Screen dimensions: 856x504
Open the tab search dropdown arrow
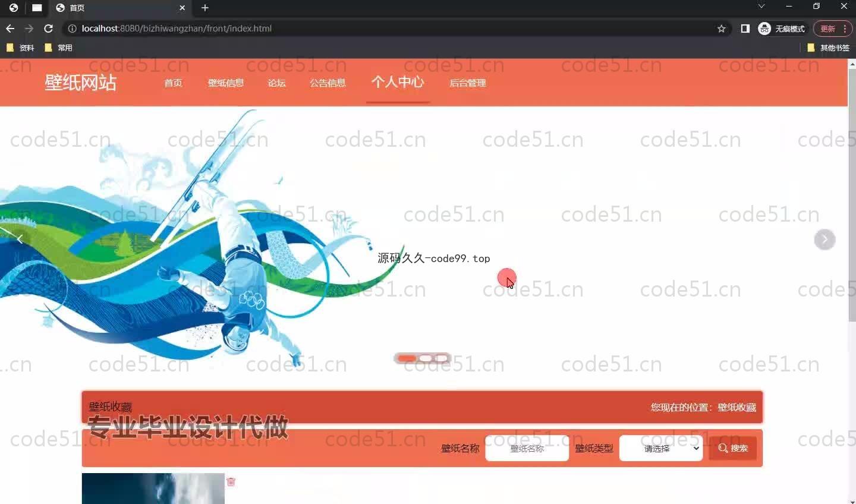(x=761, y=6)
